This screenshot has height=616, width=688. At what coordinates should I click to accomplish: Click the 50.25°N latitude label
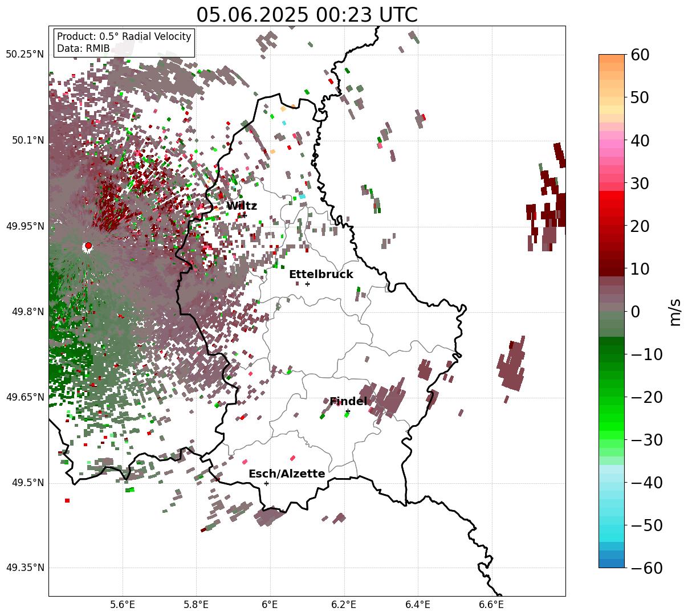25,55
